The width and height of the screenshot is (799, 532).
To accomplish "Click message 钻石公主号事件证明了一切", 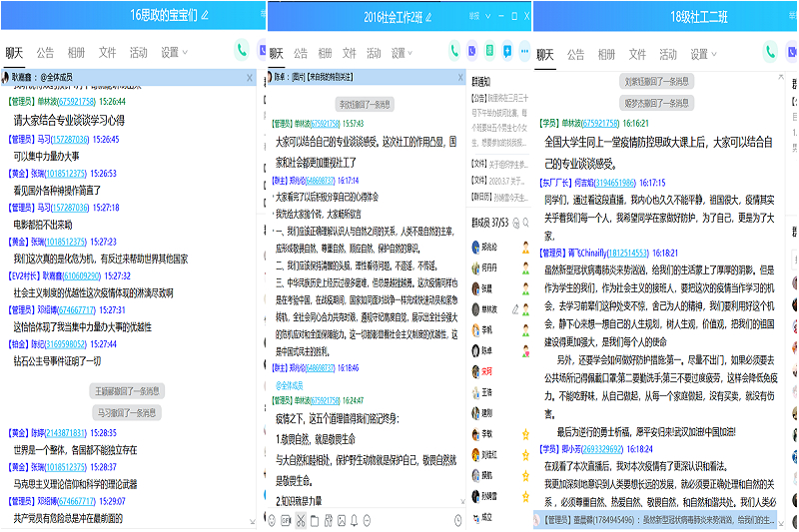I will tap(57, 361).
